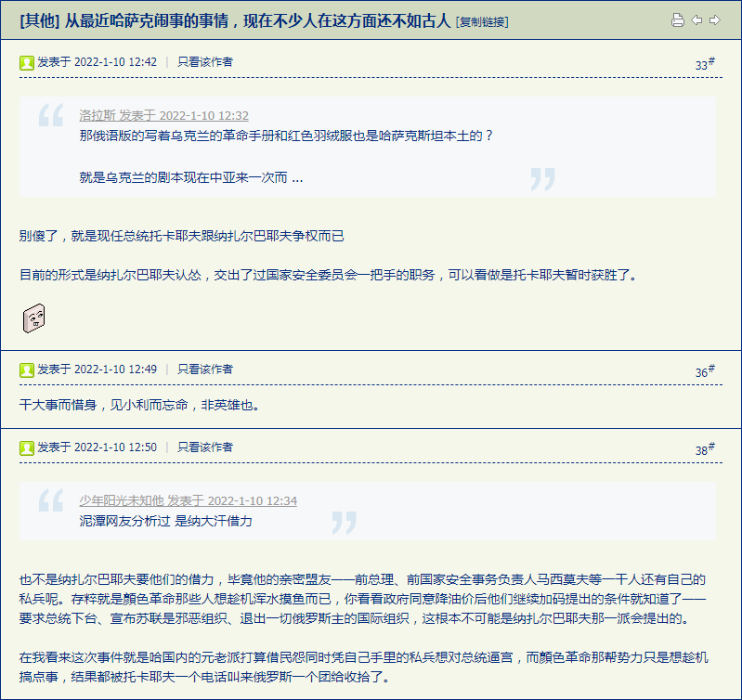The height and width of the screenshot is (700, 742).
Task: Click text 别傻了，就是现任总统托卡耶夫
Action: [182, 236]
